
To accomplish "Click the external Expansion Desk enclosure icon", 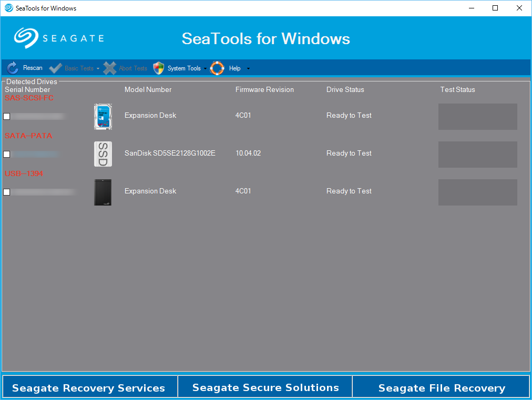I will point(103,192).
